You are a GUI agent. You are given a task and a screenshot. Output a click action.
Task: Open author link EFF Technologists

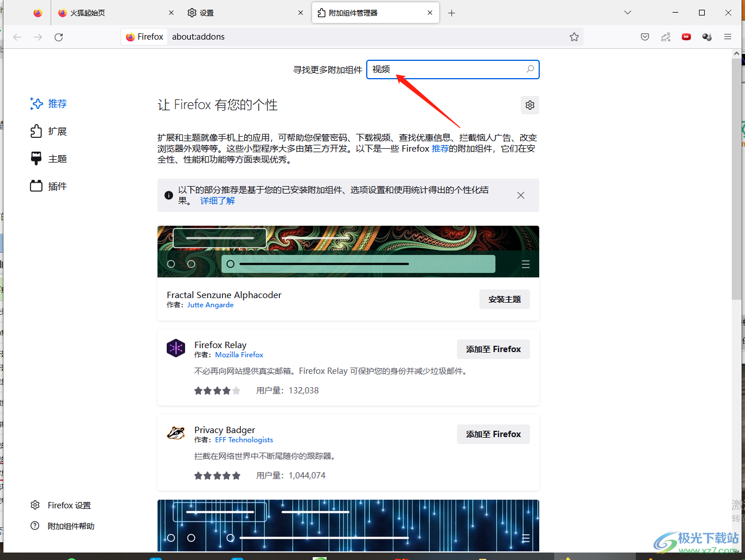point(244,440)
